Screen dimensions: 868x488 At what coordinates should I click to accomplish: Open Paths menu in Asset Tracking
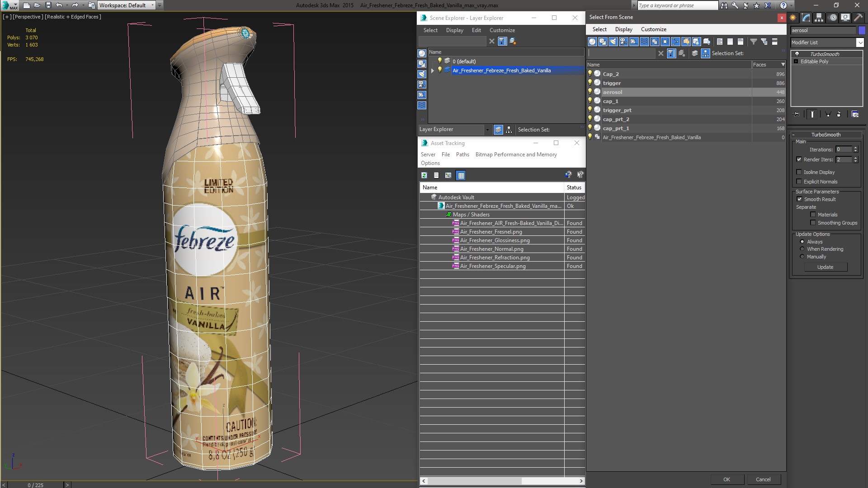click(x=462, y=155)
